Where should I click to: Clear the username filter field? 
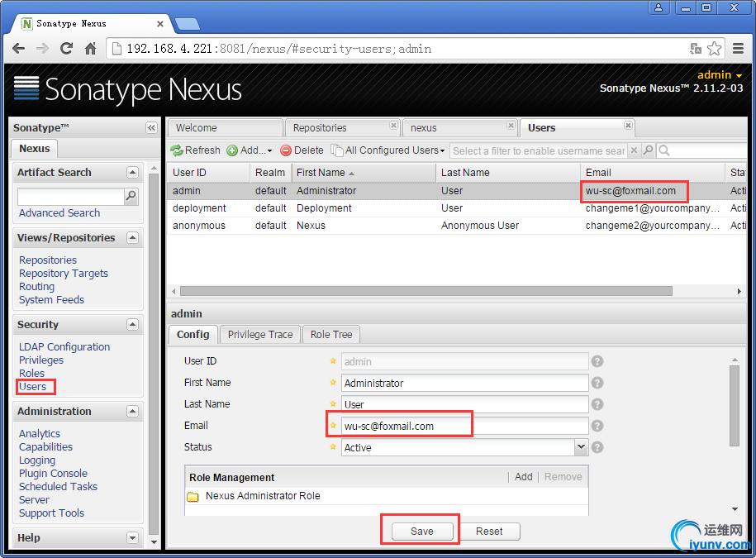pyautogui.click(x=634, y=150)
